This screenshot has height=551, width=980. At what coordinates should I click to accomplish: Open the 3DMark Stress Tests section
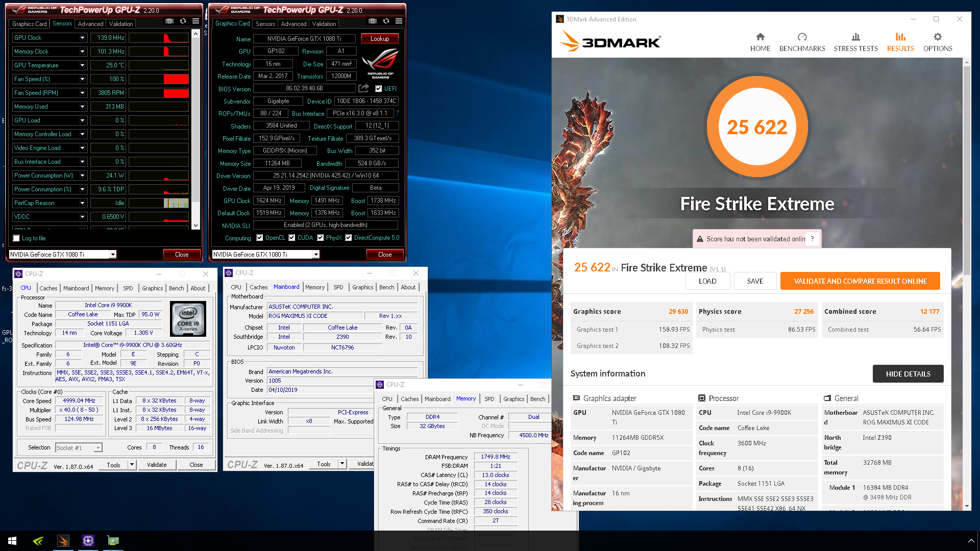855,42
